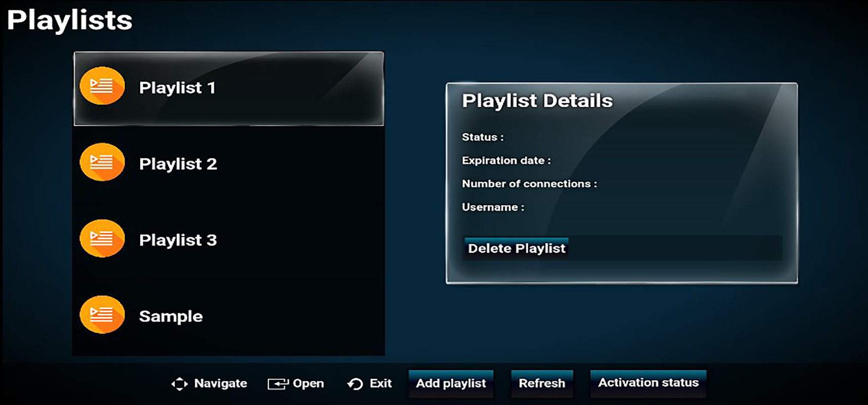Select the Playlist 1 entry
Image resolution: width=868 pixels, height=405 pixels.
(x=229, y=89)
